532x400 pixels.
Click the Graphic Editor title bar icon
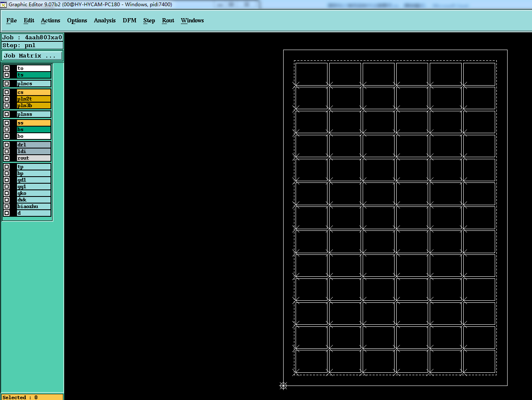click(x=4, y=5)
